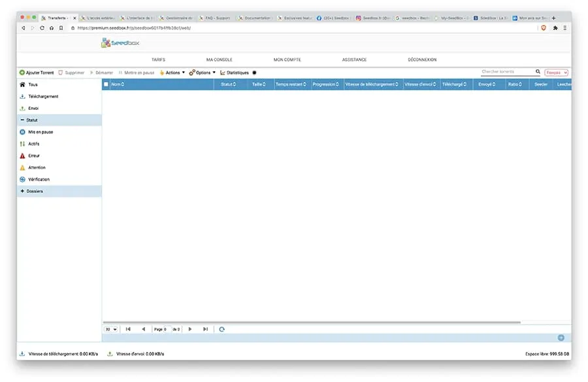Filter by Actifs torrents

coord(59,144)
